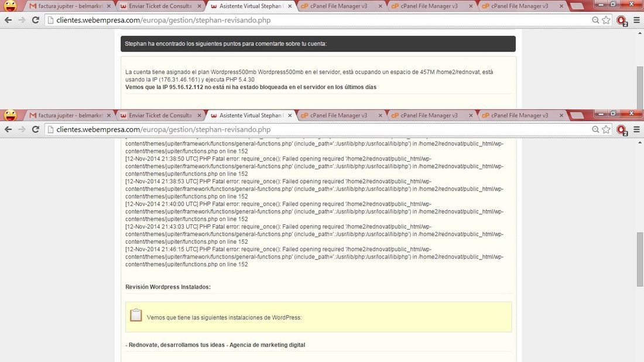The width and height of the screenshot is (644, 362).
Task: Click 'Revisión Wordpress Instalados:' heading
Action: 167,287
